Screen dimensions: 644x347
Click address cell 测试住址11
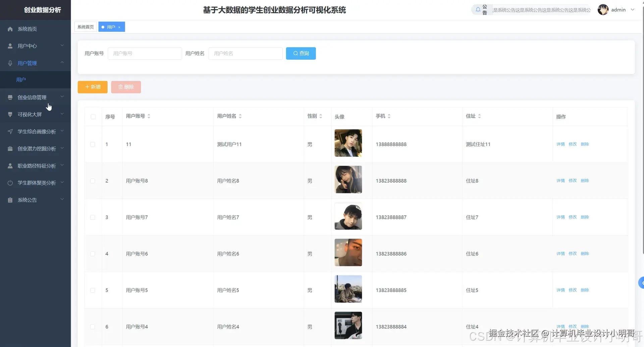click(478, 144)
